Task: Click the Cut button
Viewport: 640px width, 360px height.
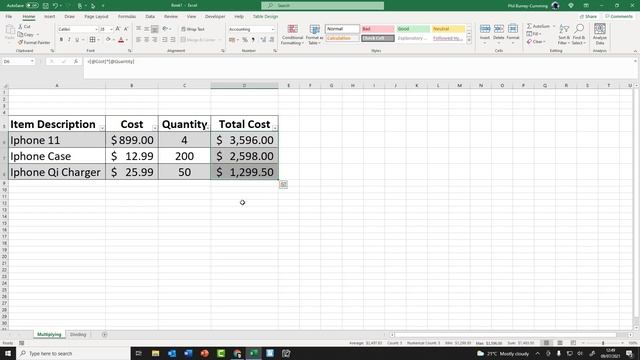Action: coord(24,27)
